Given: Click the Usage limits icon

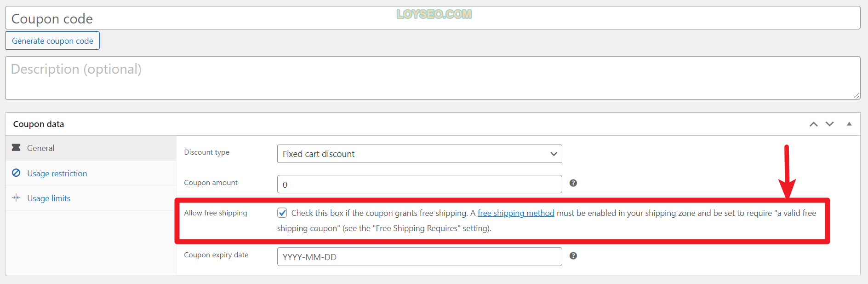Looking at the screenshot, I should (16, 197).
